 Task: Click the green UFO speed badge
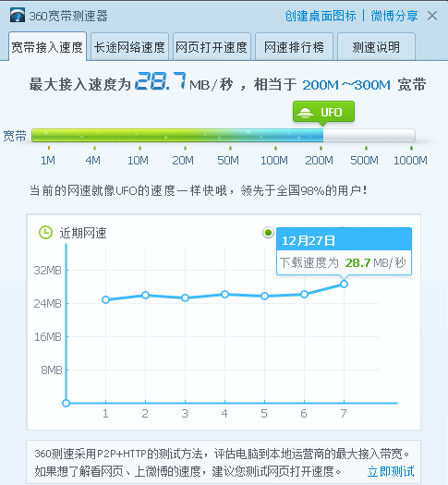click(323, 112)
